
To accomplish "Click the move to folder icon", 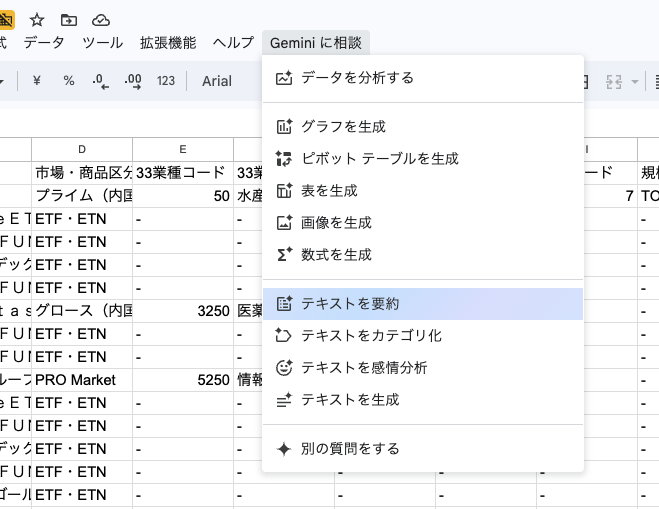I will pyautogui.click(x=69, y=20).
